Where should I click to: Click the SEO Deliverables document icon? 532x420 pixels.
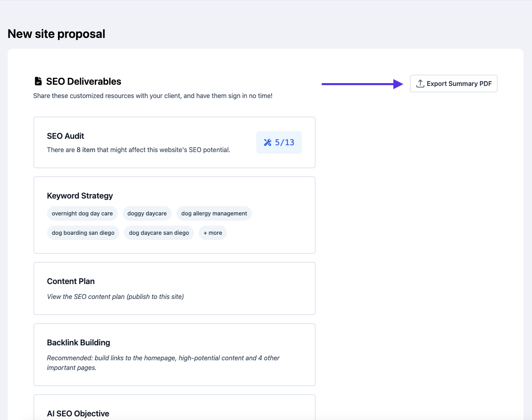(38, 81)
